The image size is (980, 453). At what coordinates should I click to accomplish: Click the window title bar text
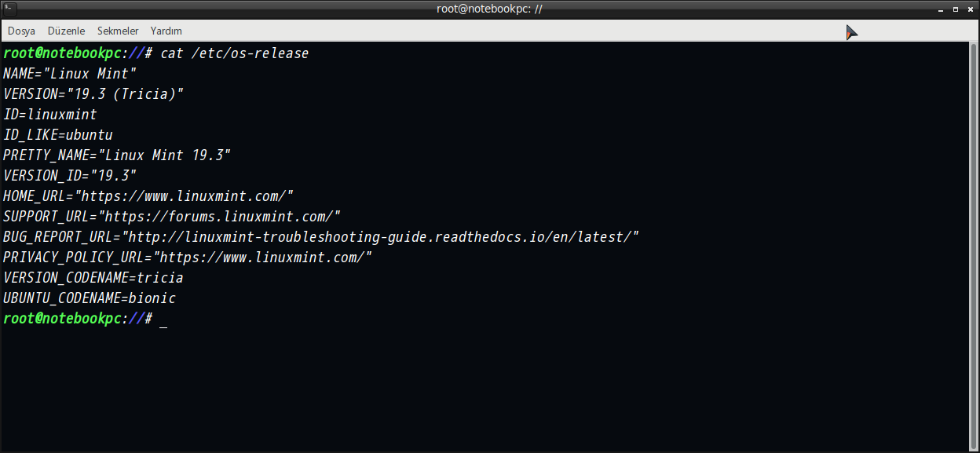489,9
